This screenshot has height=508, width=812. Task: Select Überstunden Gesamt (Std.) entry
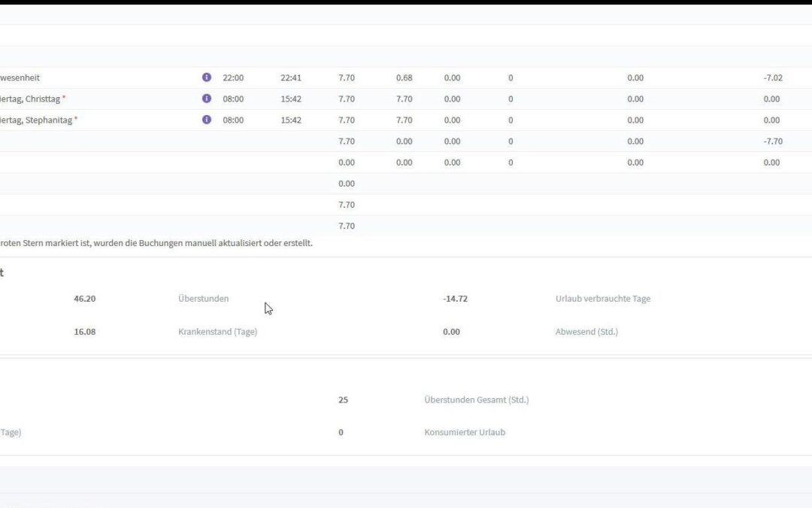(x=477, y=400)
